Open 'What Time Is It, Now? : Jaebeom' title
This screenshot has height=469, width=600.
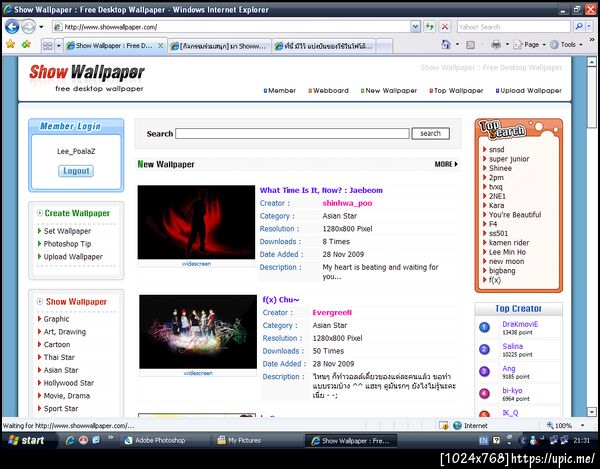321,190
